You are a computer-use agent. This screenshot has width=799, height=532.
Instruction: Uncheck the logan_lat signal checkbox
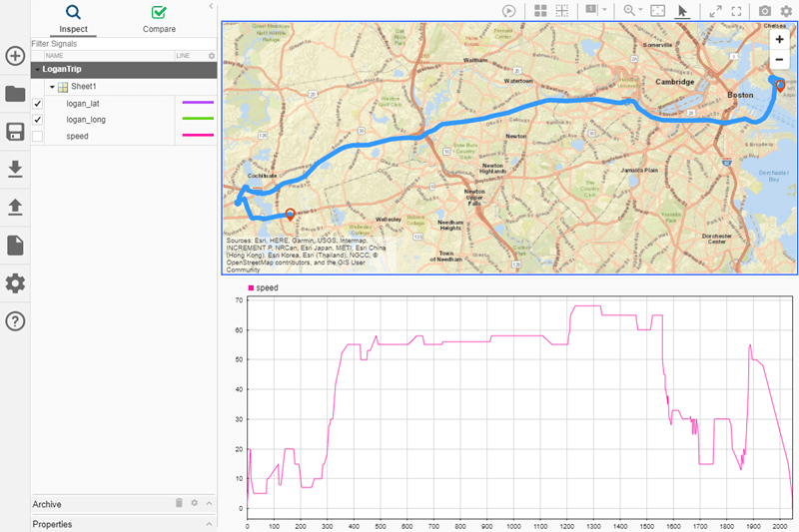click(37, 104)
